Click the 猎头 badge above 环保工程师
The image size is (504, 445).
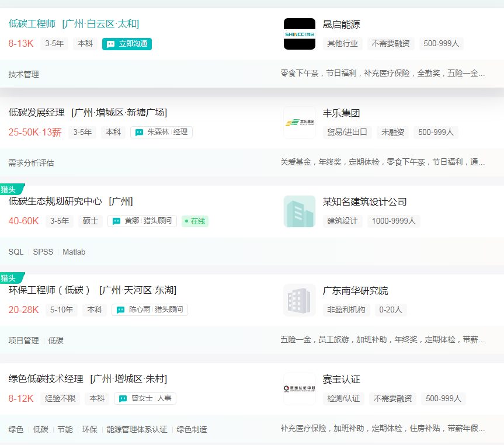coord(10,278)
